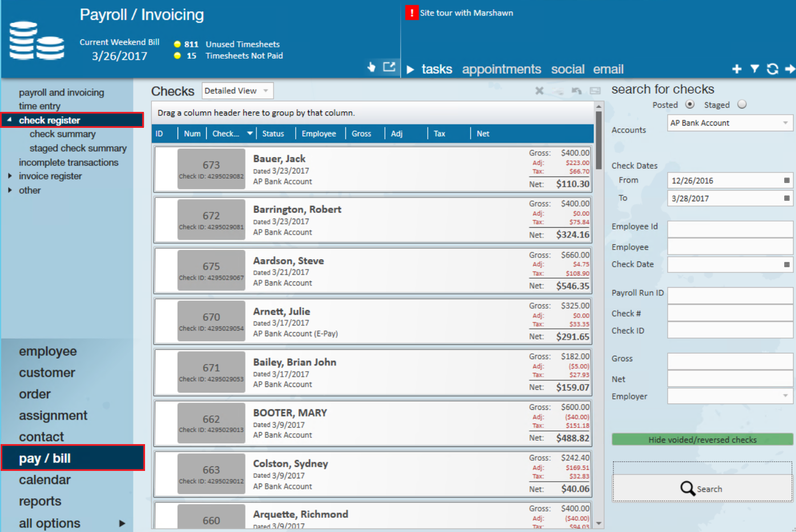Expand the other tree node
This screenshot has height=532, width=796.
click(10, 190)
